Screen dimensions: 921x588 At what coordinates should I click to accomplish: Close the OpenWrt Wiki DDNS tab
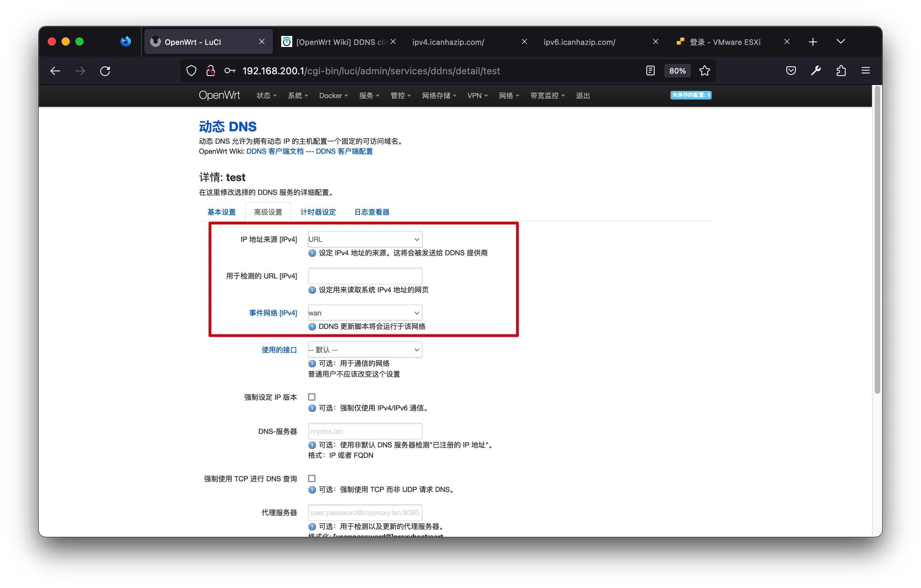click(x=393, y=41)
